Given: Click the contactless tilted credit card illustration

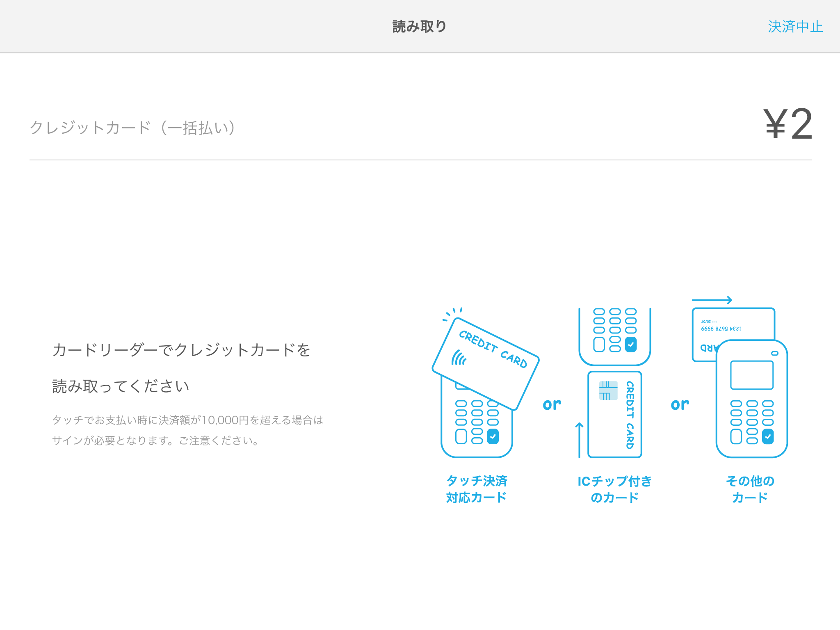Looking at the screenshot, I should (x=486, y=363).
